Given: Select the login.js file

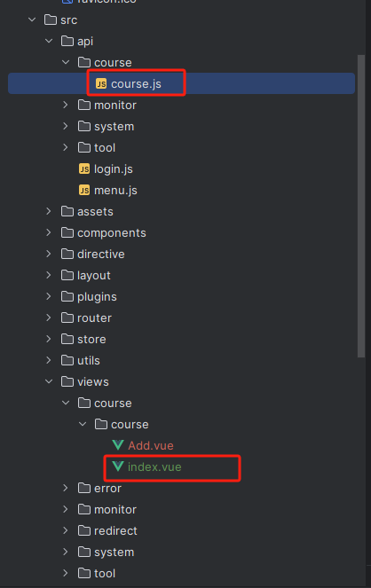Looking at the screenshot, I should click(114, 169).
